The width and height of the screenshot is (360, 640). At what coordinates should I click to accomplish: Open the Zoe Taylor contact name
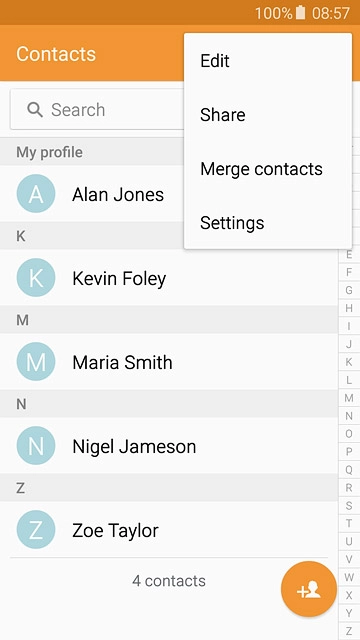[116, 531]
